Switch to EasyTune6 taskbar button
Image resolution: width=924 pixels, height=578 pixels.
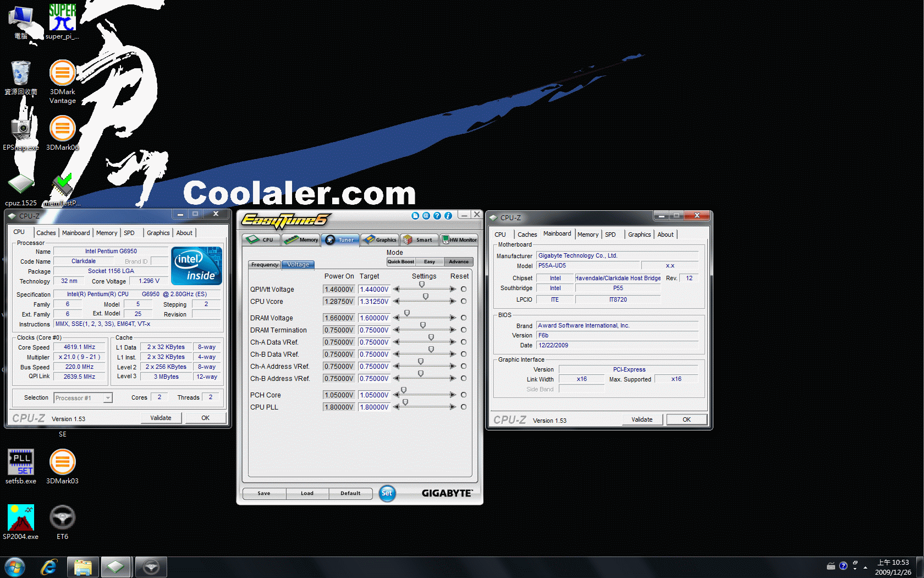click(x=151, y=567)
